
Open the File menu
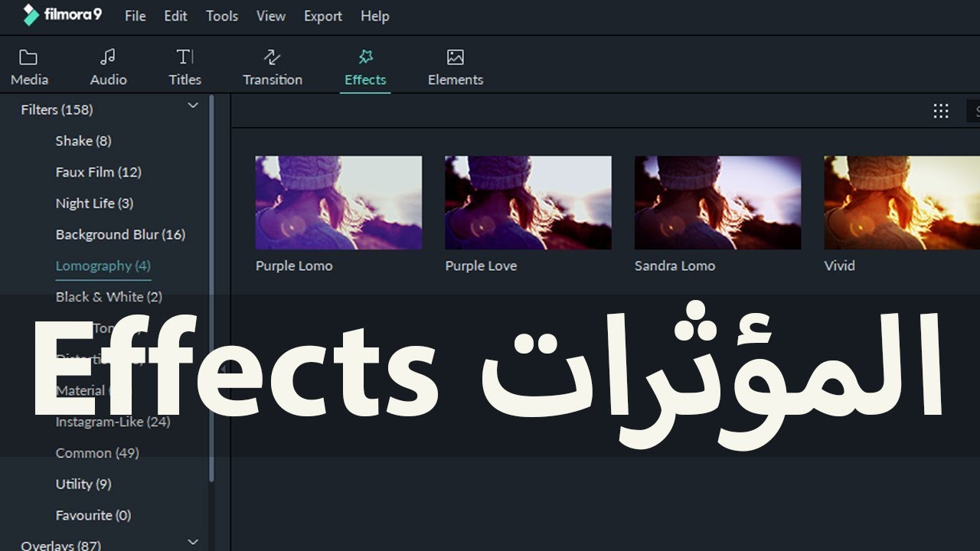(x=135, y=16)
